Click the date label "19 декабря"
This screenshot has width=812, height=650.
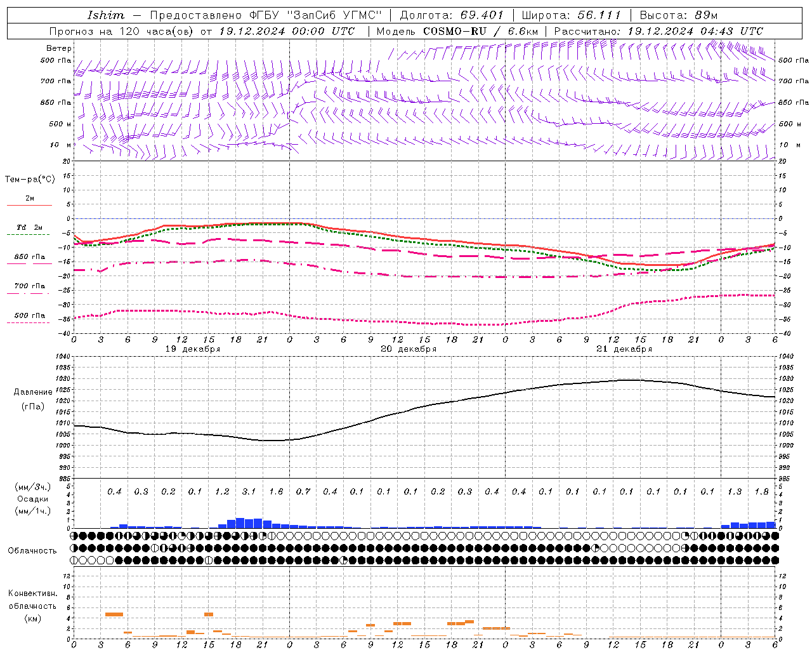tap(193, 349)
